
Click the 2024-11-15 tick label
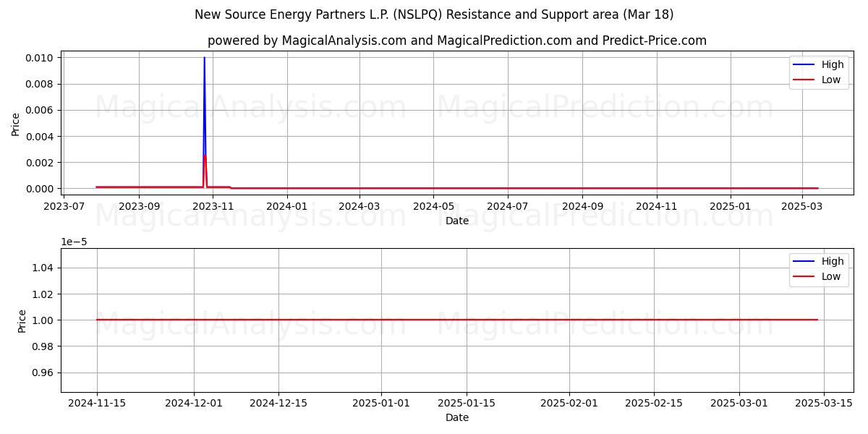pyautogui.click(x=97, y=403)
